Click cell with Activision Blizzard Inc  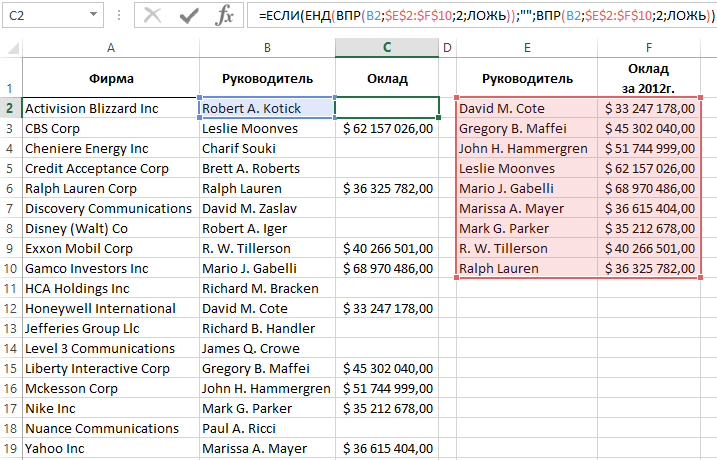109,108
